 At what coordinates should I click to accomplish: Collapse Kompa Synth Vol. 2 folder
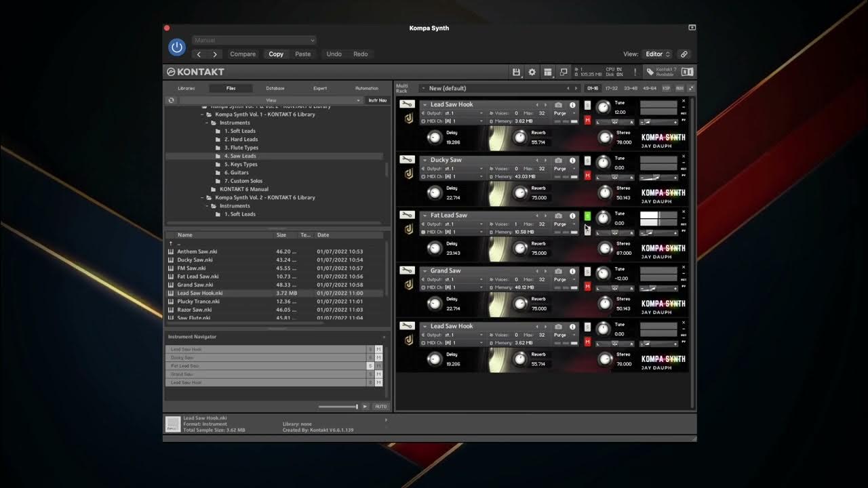click(203, 198)
